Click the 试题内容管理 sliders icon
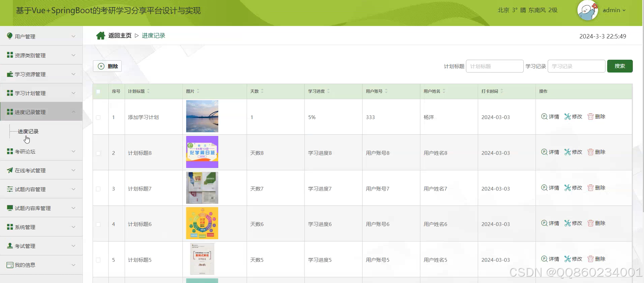 tap(10, 189)
